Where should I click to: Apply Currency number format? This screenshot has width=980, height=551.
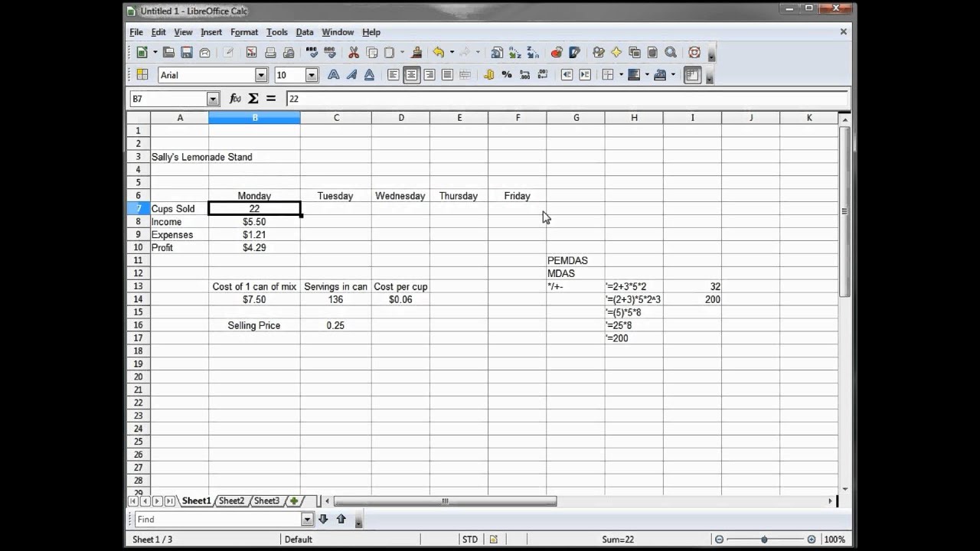point(488,75)
